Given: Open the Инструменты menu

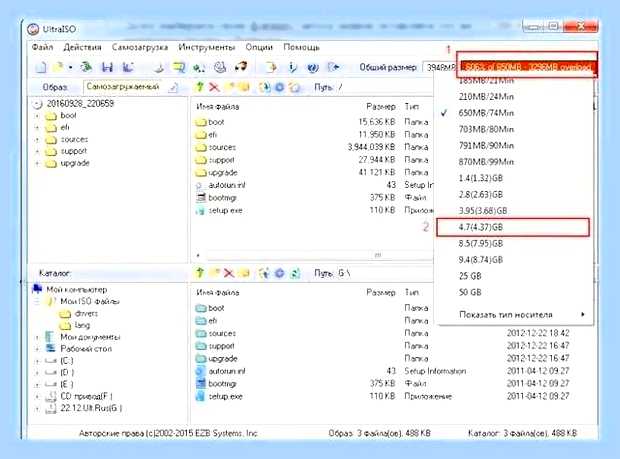Looking at the screenshot, I should click(206, 47).
